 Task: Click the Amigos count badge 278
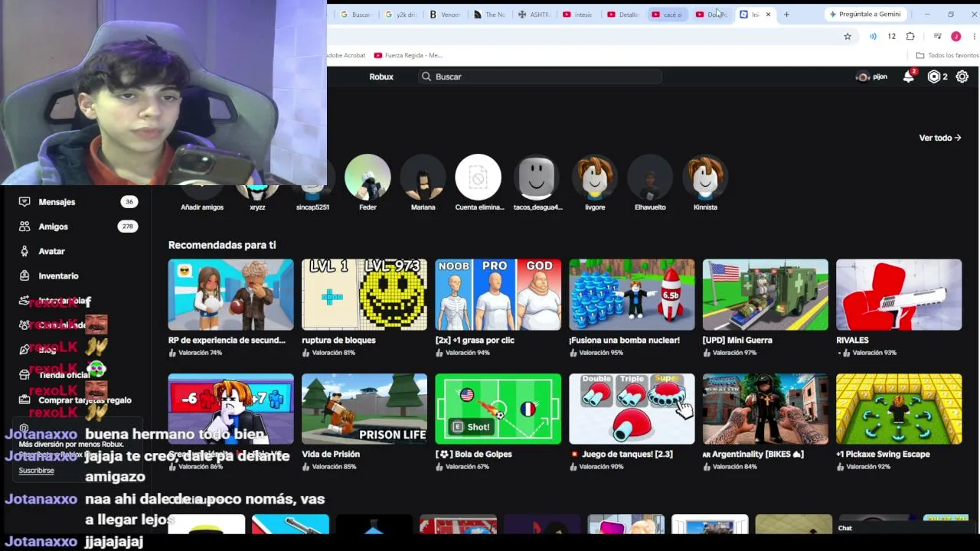pos(128,227)
